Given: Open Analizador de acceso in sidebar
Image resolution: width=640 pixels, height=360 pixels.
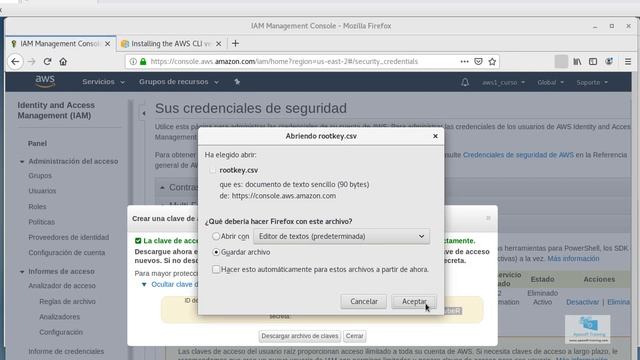Looking at the screenshot, I should coord(62,286).
